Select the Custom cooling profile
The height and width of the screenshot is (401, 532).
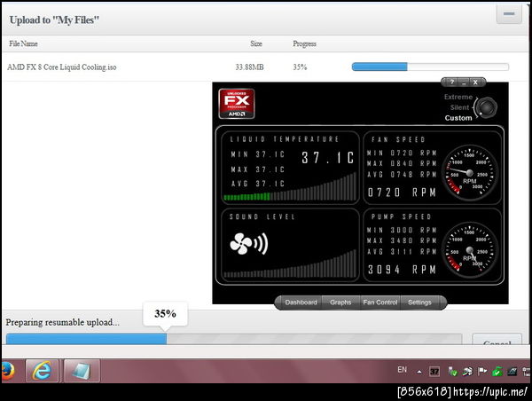[458, 118]
